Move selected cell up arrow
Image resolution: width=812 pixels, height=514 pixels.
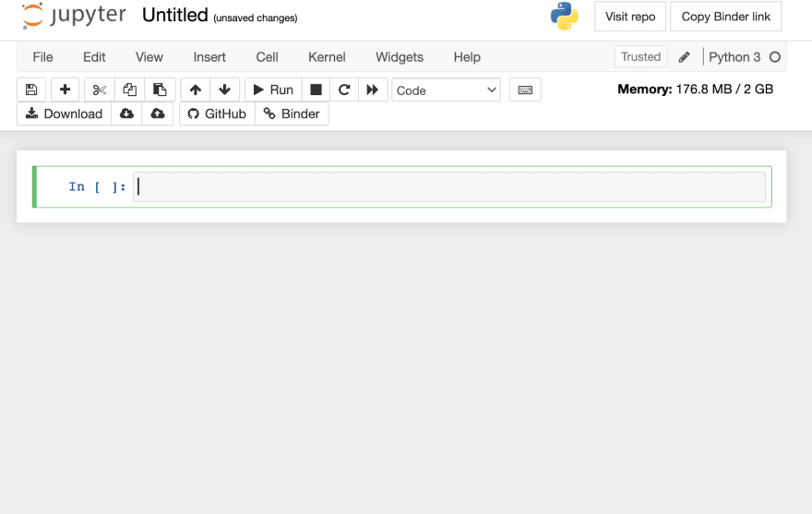click(x=196, y=90)
